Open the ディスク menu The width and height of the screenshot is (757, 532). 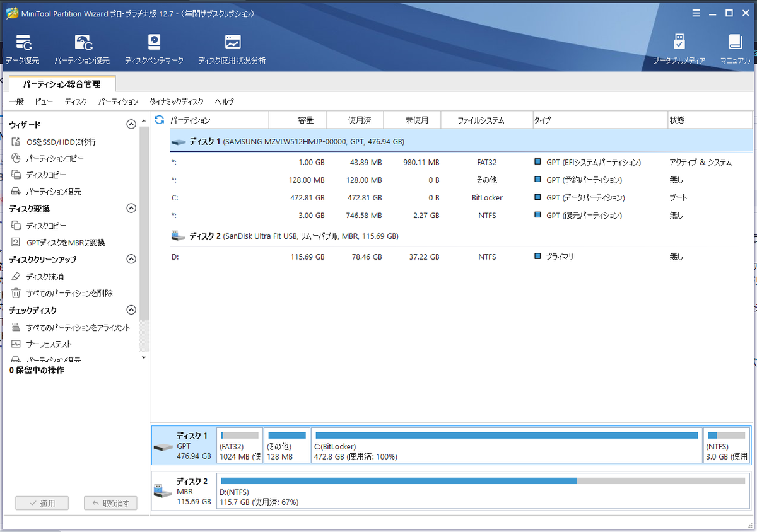click(76, 101)
